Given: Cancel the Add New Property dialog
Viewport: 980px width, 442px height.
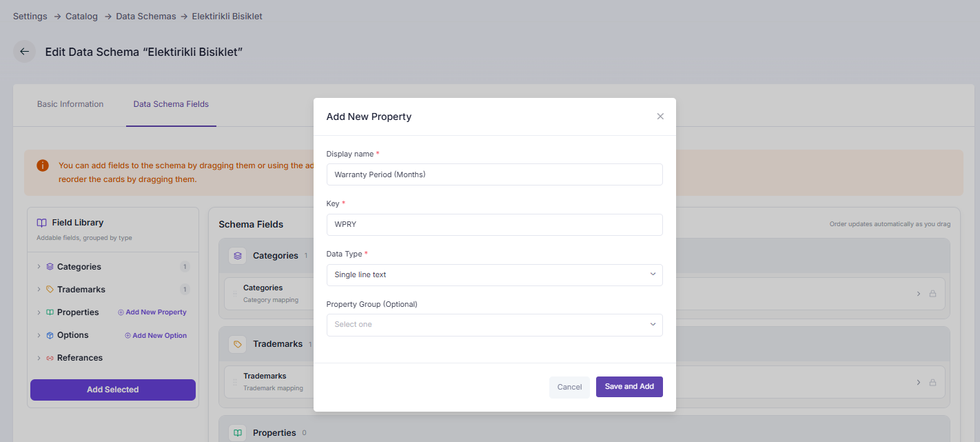Looking at the screenshot, I should coord(569,387).
